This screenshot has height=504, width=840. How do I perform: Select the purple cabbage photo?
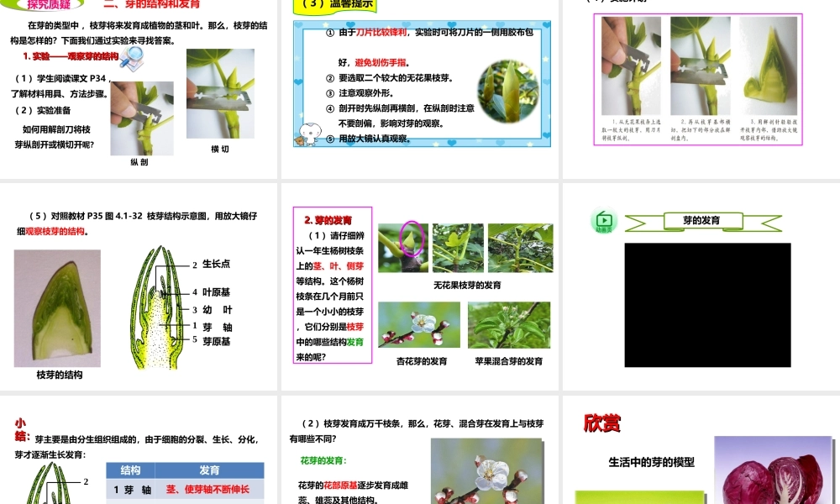point(773,470)
